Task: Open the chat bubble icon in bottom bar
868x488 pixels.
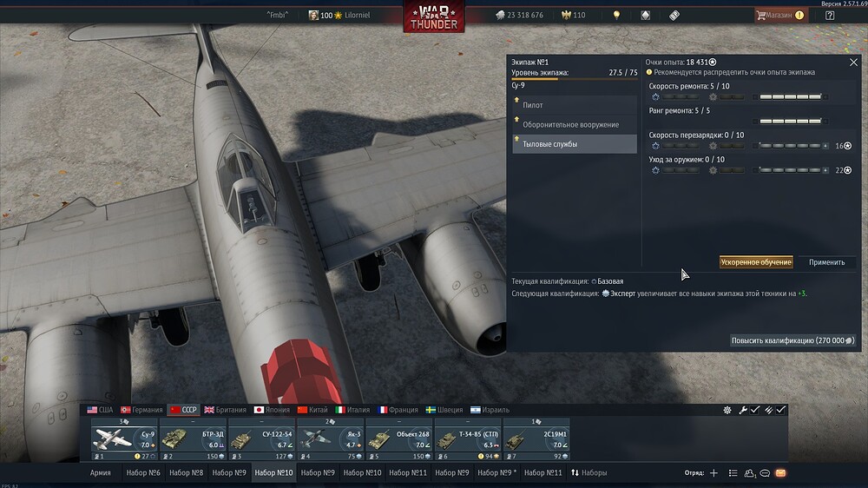Action: tap(765, 472)
